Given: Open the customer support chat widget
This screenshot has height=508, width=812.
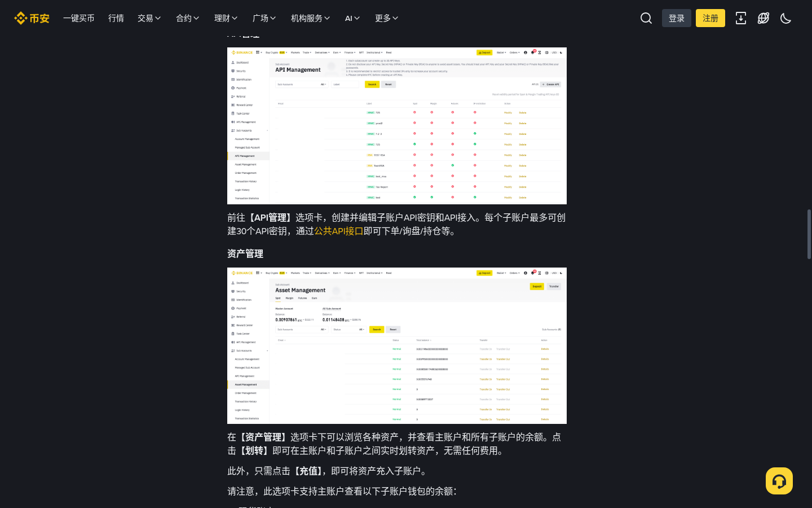Looking at the screenshot, I should (779, 481).
